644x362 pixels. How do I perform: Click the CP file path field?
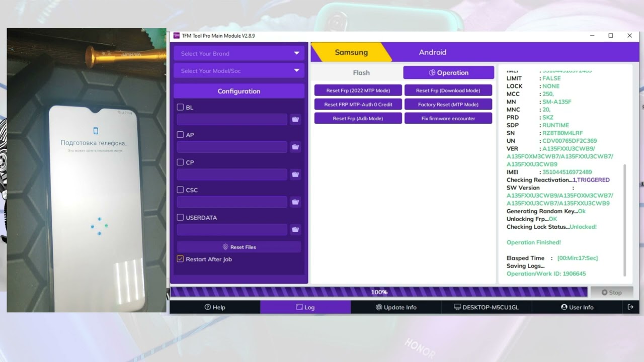[232, 174]
